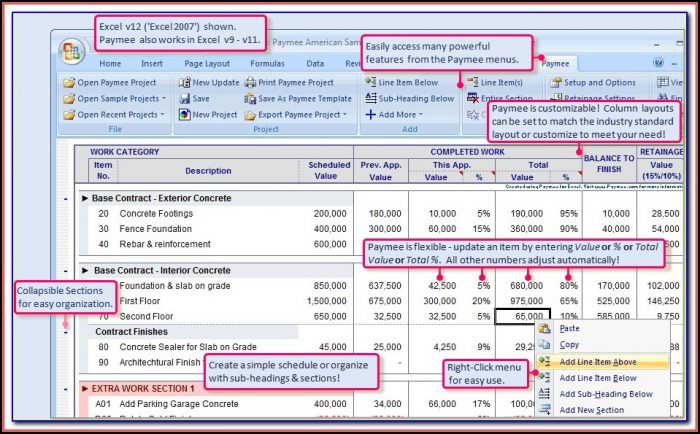Click the Fence Foundation description cell
The width and height of the screenshot is (700, 434).
(x=155, y=229)
